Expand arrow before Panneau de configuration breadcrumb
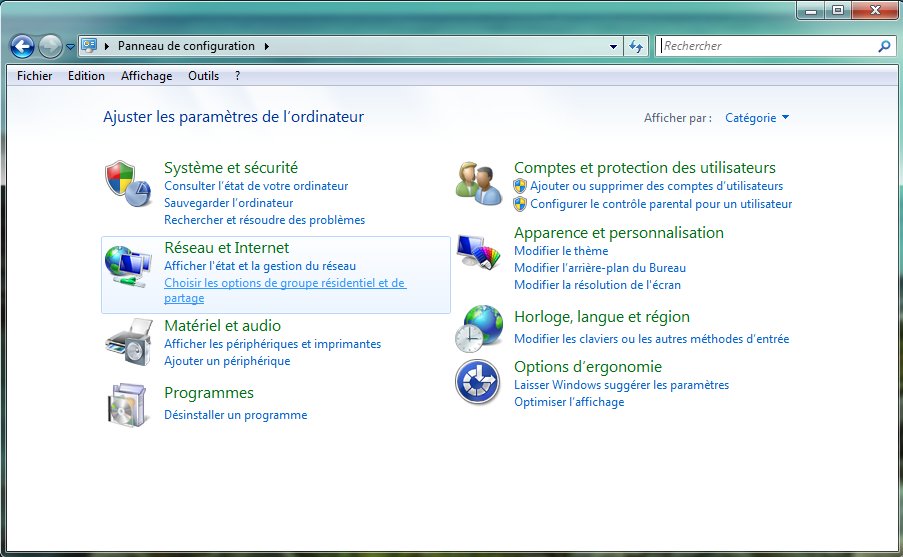 coord(107,46)
